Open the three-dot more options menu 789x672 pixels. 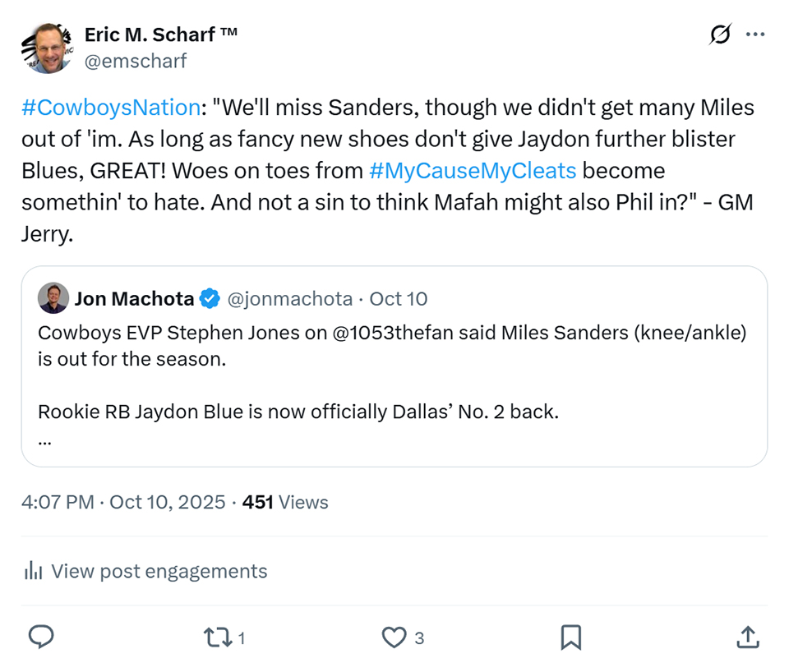point(754,35)
